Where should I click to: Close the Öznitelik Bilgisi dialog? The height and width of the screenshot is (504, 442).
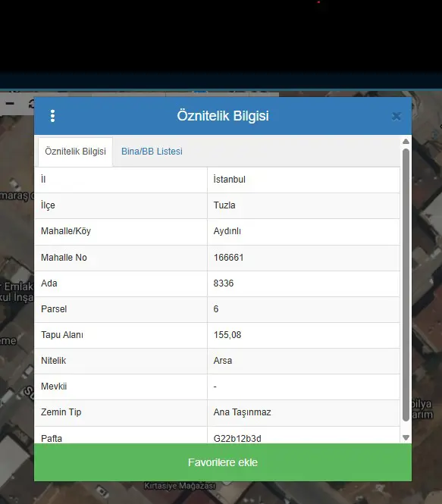click(x=397, y=117)
